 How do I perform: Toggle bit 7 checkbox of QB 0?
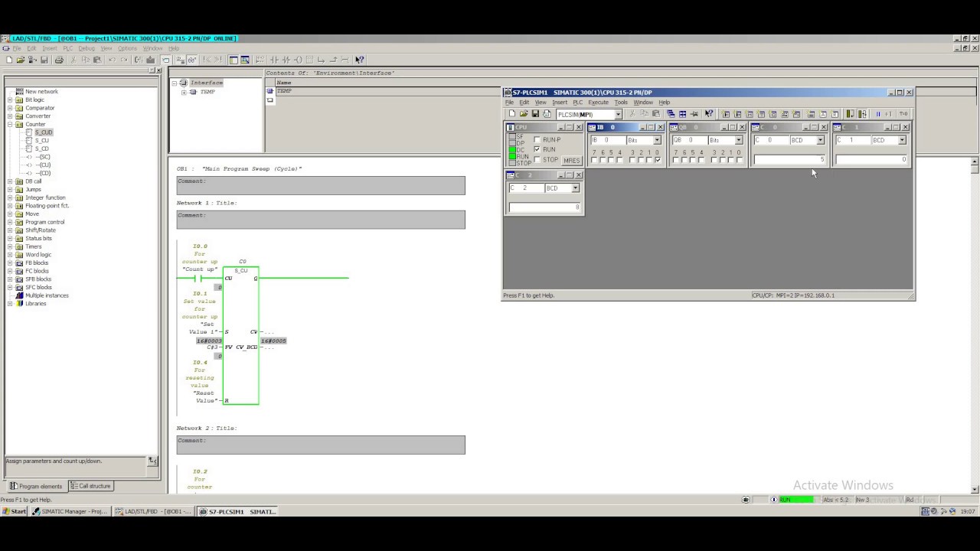click(676, 160)
